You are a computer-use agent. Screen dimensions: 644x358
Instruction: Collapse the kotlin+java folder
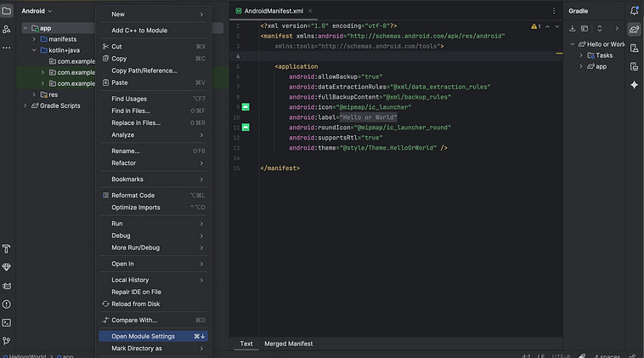pyautogui.click(x=34, y=50)
